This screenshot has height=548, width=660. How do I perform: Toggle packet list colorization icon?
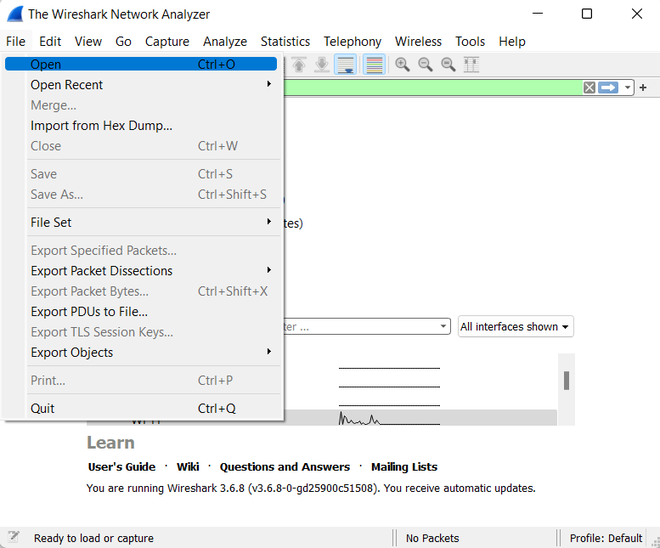point(374,65)
